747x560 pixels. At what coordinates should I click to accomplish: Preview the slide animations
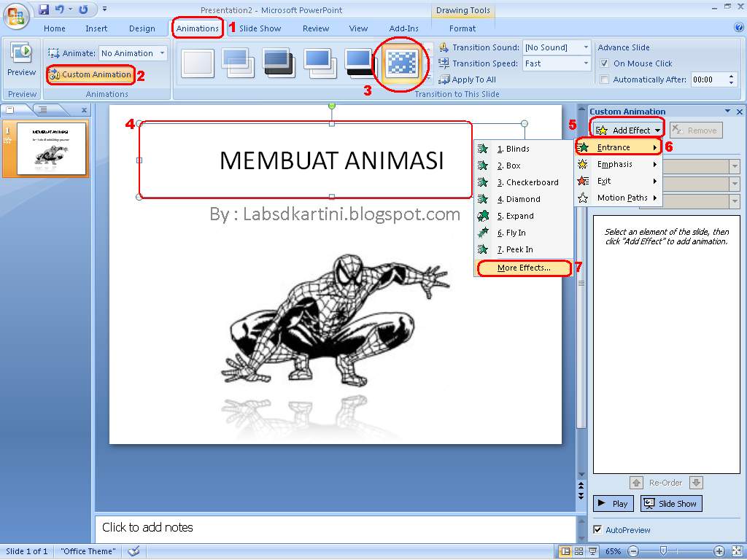tap(21, 61)
